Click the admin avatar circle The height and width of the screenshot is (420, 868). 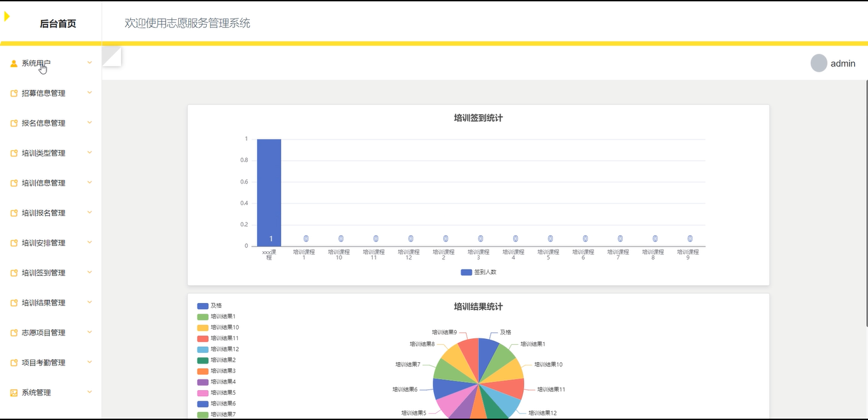819,63
